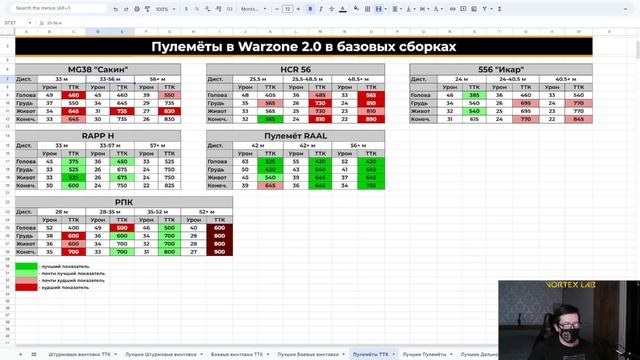Click the Functions sigma icon
Screen dimensions: 640x360
click(499, 9)
